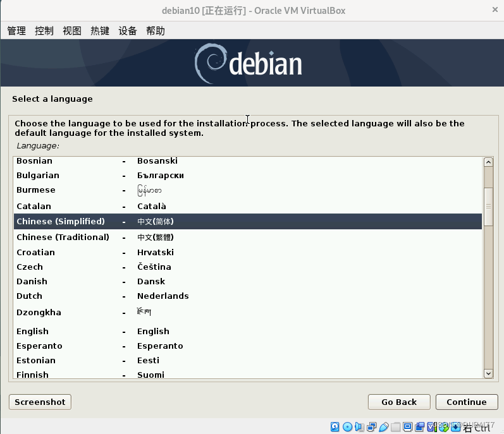This screenshot has width=504, height=434.
Task: Open the 设备 menu
Action: pos(128,31)
